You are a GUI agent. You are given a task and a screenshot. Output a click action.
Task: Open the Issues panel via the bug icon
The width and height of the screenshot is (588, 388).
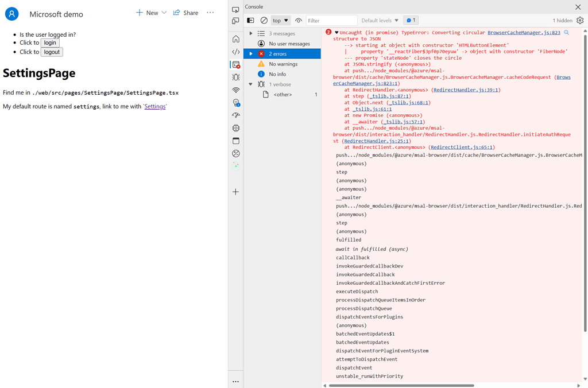click(x=235, y=77)
